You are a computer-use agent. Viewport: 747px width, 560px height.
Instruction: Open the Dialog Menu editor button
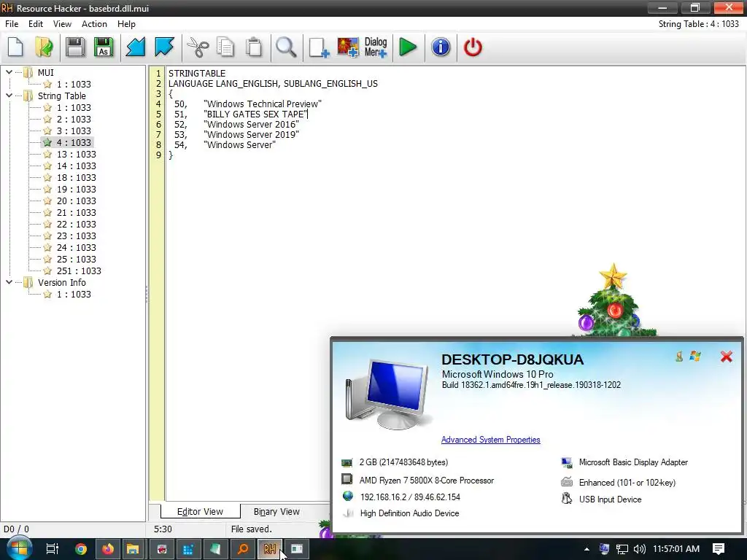376,47
